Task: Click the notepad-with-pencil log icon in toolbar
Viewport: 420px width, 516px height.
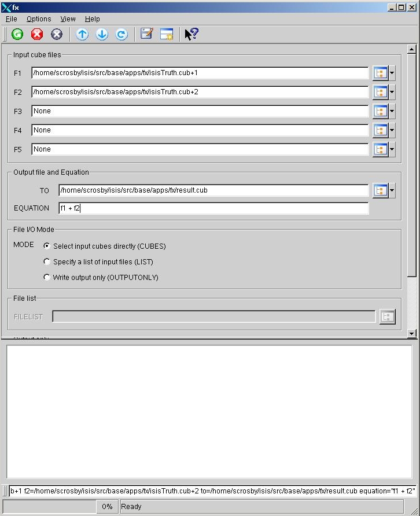Action: (x=147, y=34)
